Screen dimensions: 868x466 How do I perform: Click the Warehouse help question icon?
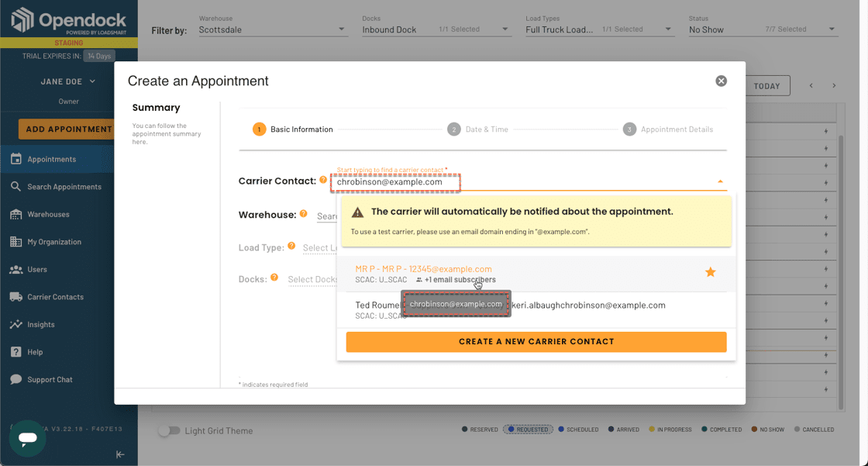point(304,214)
